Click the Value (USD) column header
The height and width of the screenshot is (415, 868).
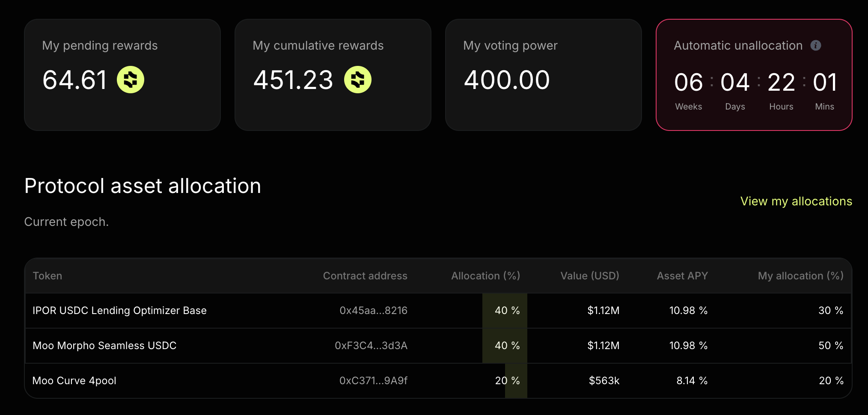click(589, 276)
